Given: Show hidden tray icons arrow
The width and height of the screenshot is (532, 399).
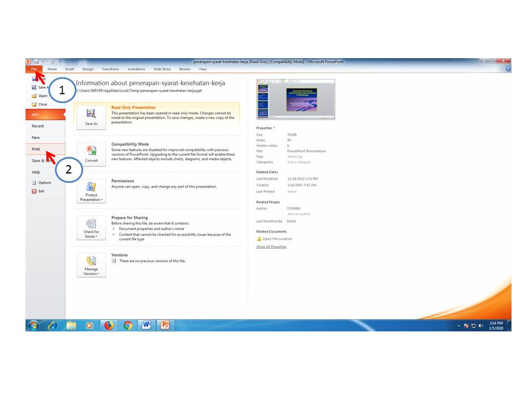Looking at the screenshot, I should pyautogui.click(x=459, y=326).
